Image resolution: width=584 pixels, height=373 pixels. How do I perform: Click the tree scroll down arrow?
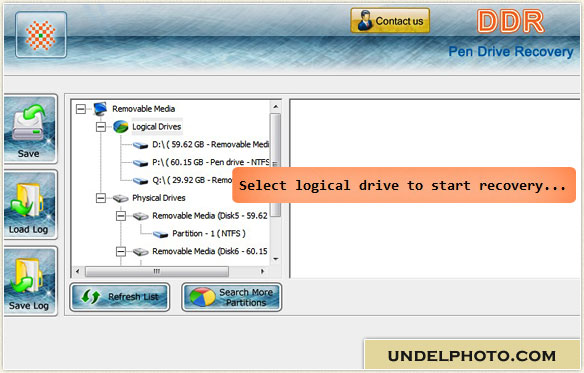(276, 259)
